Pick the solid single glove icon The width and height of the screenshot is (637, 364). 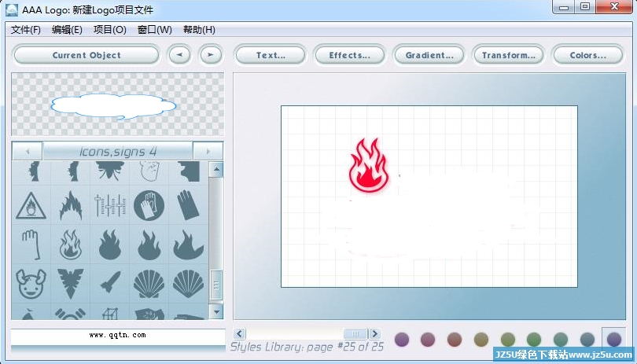(188, 205)
